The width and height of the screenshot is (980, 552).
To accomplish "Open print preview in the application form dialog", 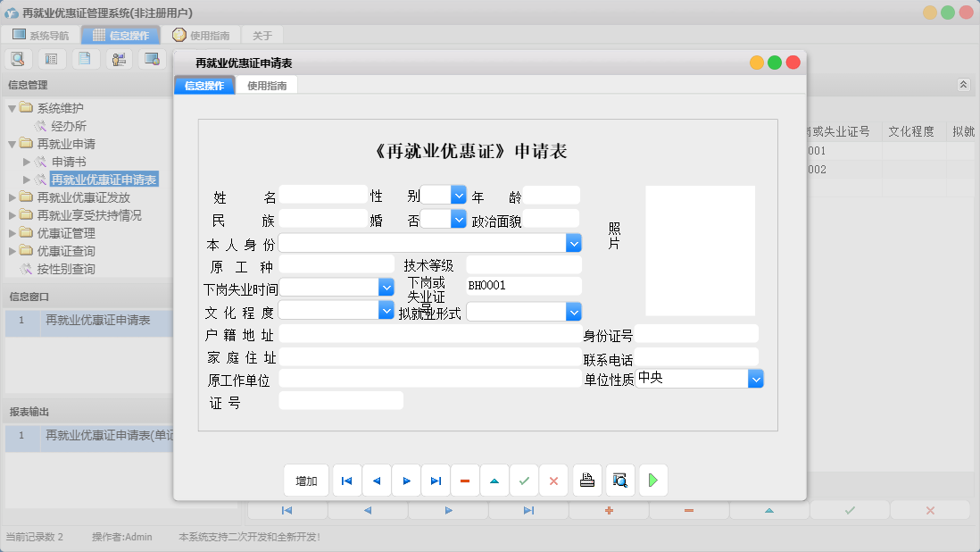I will 619,480.
